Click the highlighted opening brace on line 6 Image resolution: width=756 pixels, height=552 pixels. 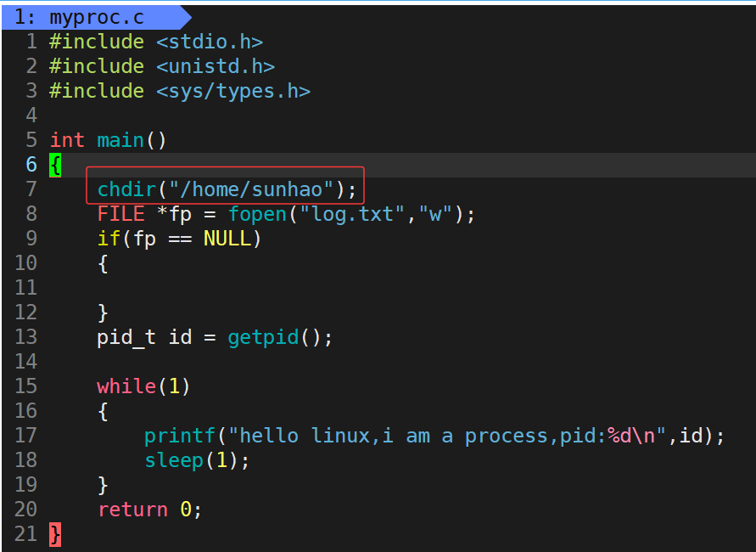click(55, 165)
